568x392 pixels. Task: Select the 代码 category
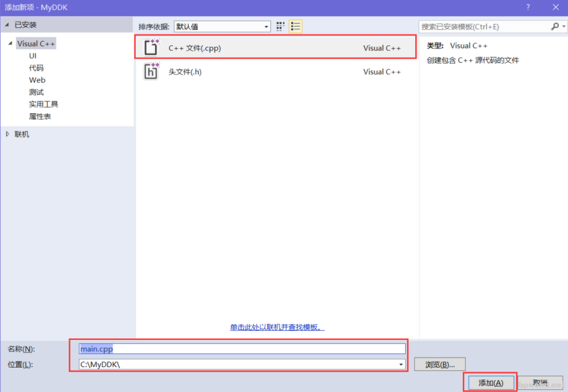pyautogui.click(x=36, y=68)
